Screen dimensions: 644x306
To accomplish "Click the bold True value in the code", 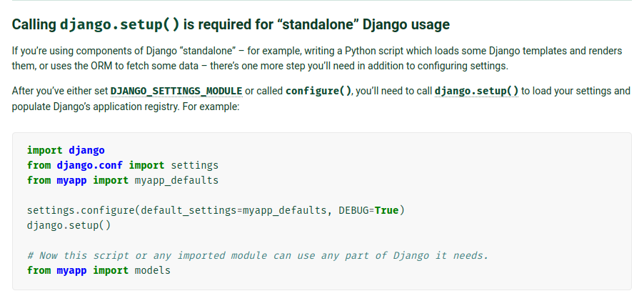I will point(386,211).
